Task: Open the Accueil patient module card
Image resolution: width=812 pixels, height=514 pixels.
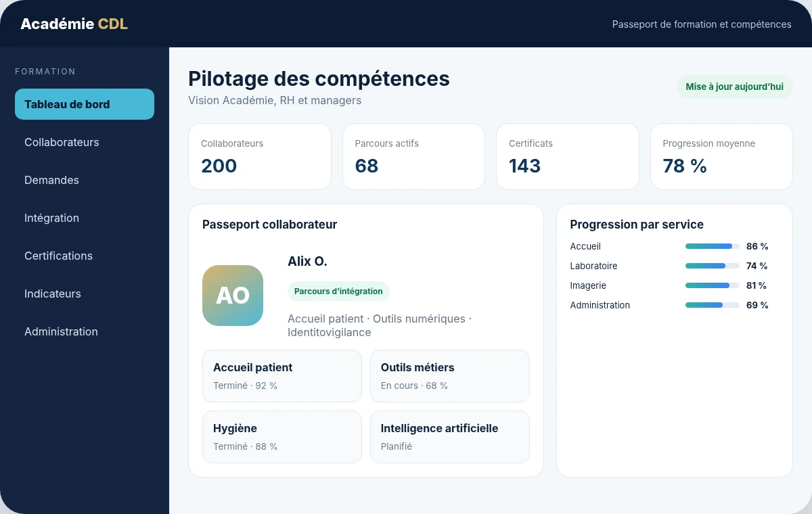Action: click(x=282, y=376)
